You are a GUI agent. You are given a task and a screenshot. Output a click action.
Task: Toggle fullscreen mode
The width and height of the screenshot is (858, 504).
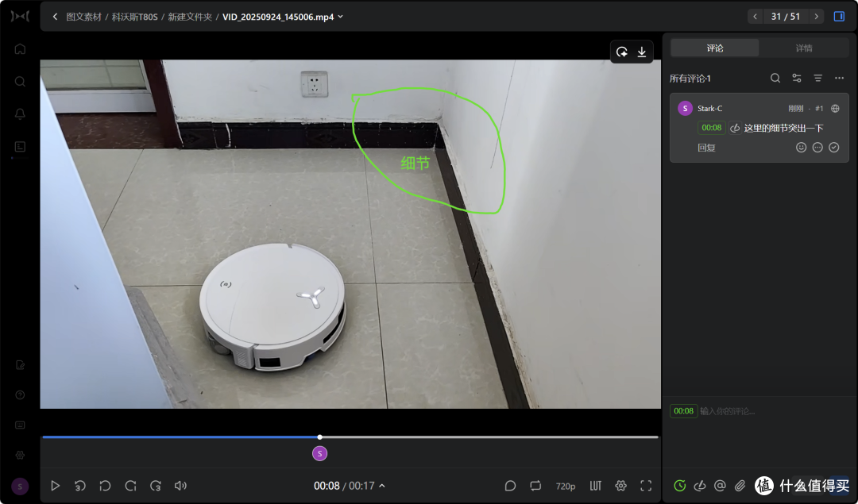(x=646, y=486)
